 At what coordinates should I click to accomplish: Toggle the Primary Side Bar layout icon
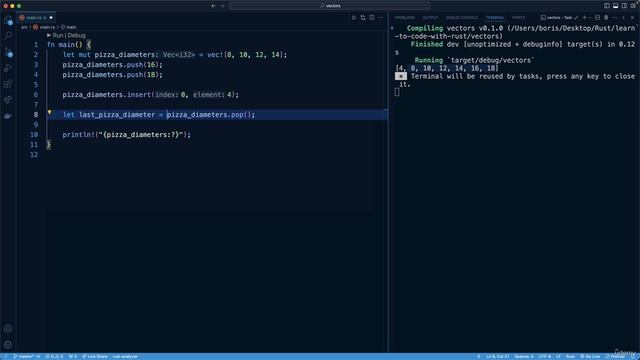(x=607, y=6)
